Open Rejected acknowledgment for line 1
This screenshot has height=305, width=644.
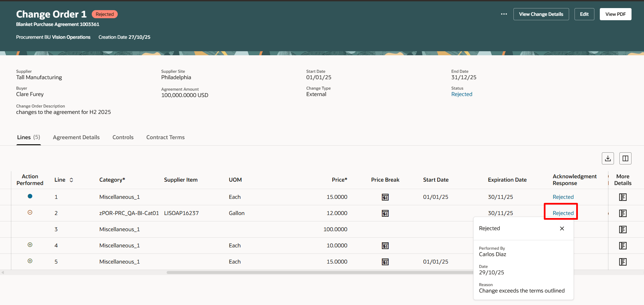click(x=563, y=197)
